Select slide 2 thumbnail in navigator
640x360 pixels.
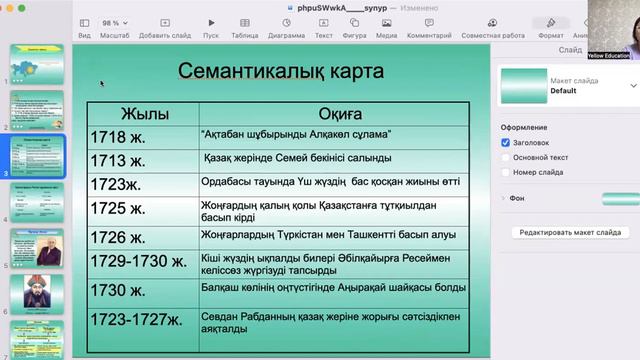pos(37,110)
